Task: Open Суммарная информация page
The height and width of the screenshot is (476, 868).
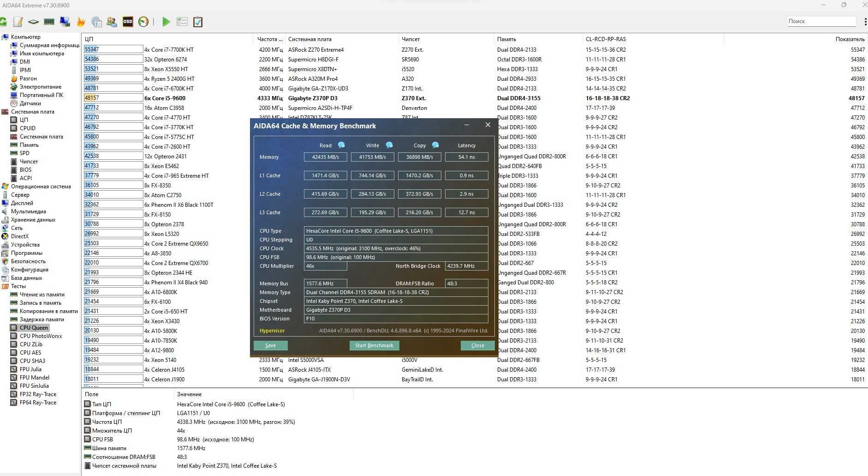Action: point(49,45)
